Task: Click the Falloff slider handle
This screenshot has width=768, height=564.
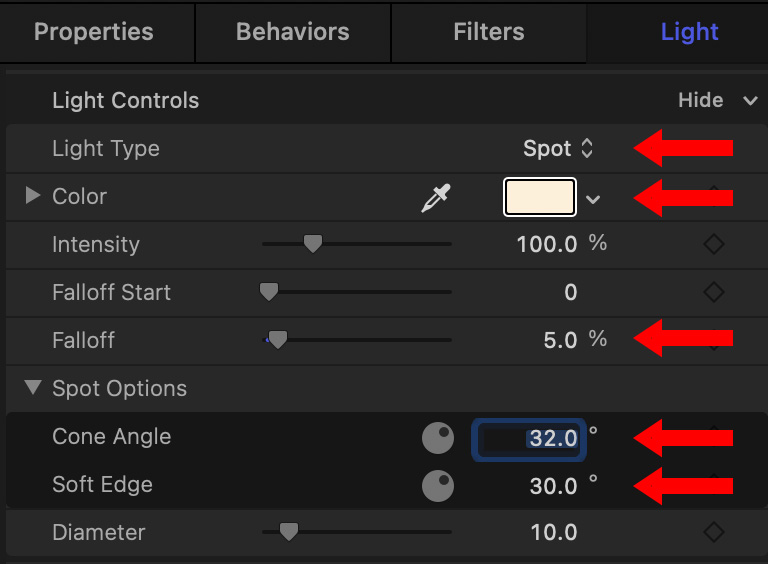Action: tap(277, 340)
